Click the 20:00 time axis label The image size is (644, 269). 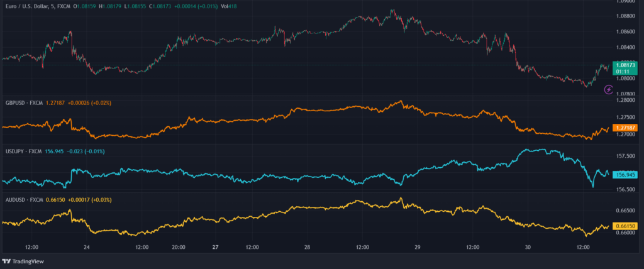coord(179,248)
